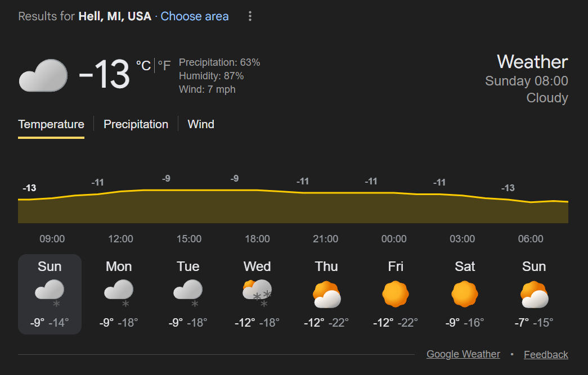588x375 pixels.
Task: Choose the highlighted Sun day card
Action: 50,294
